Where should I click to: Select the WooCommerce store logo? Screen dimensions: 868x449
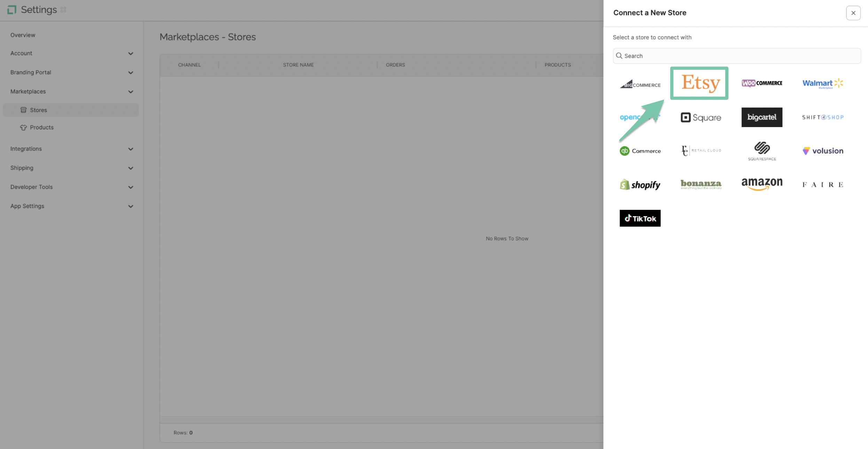[762, 83]
